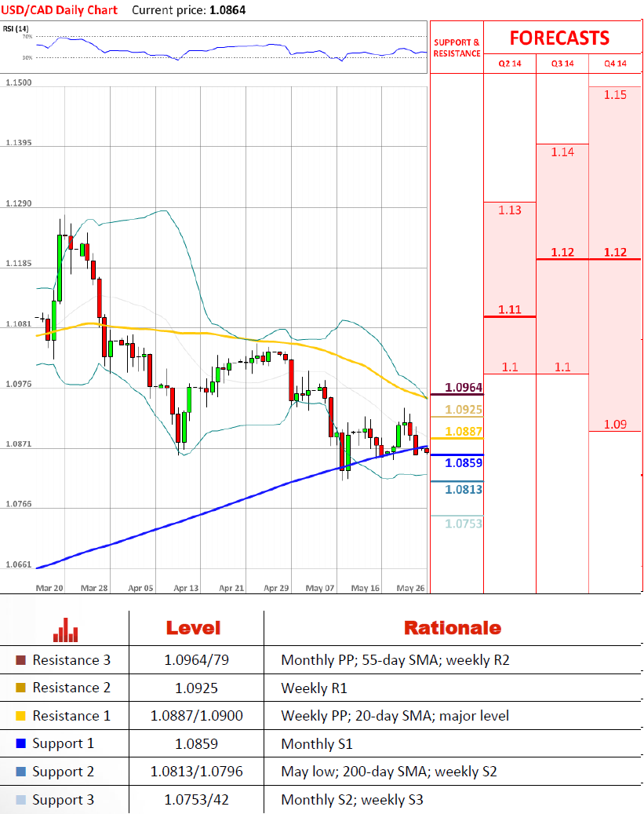
Task: Select the 'Q3 14' forecast column header
Action: point(562,64)
